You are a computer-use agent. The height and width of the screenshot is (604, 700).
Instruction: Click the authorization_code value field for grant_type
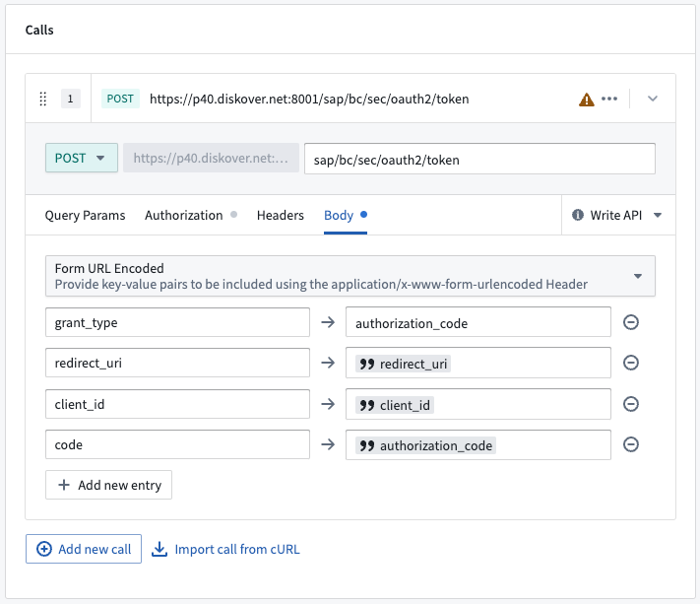click(478, 322)
